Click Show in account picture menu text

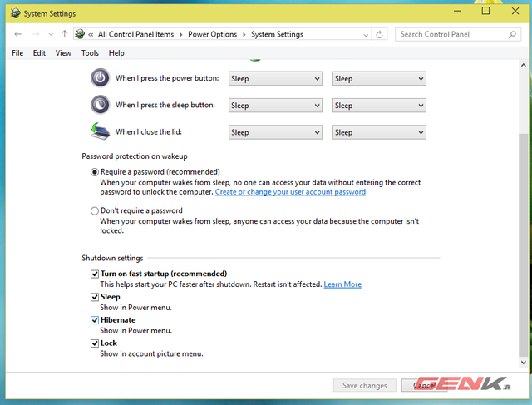pyautogui.click(x=151, y=353)
